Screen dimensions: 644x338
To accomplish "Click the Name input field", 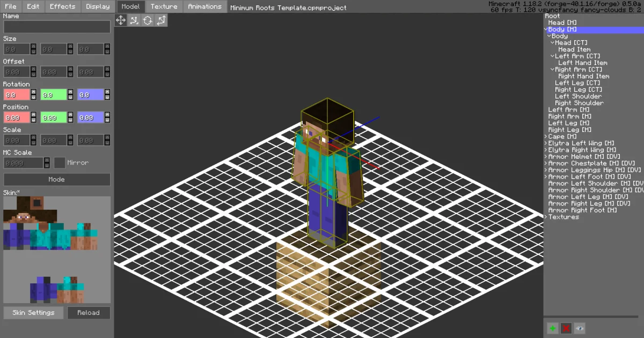I will (x=57, y=27).
